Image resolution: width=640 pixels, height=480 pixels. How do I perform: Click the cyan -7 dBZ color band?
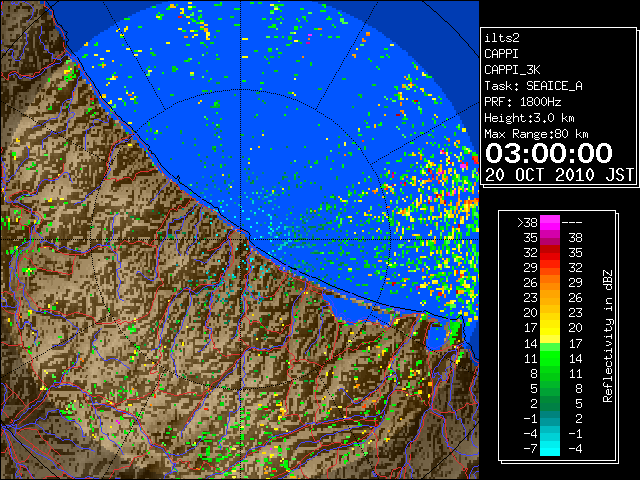(x=550, y=448)
